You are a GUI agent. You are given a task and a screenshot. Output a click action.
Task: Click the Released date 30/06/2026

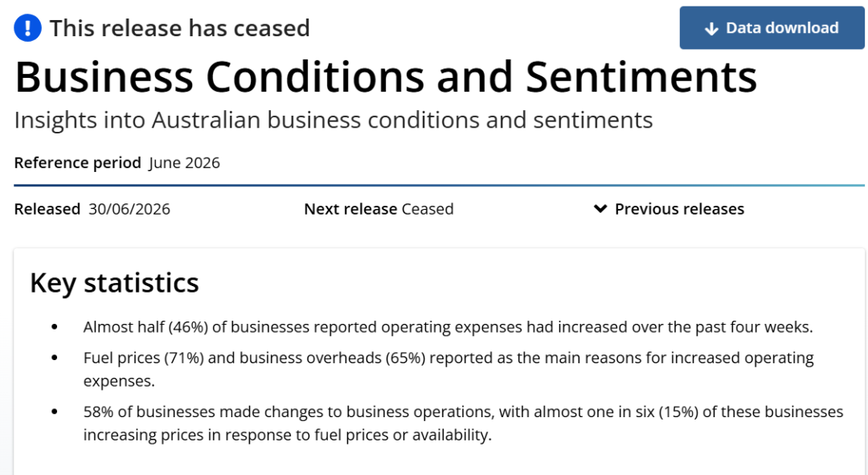(129, 209)
